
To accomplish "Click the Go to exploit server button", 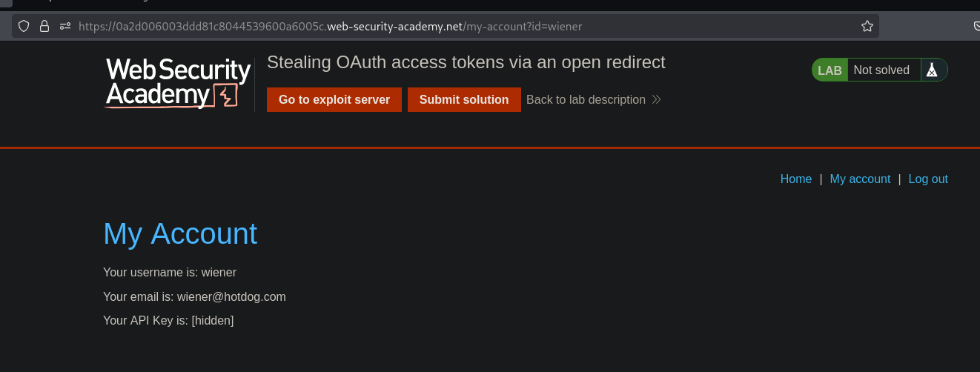I will [334, 99].
